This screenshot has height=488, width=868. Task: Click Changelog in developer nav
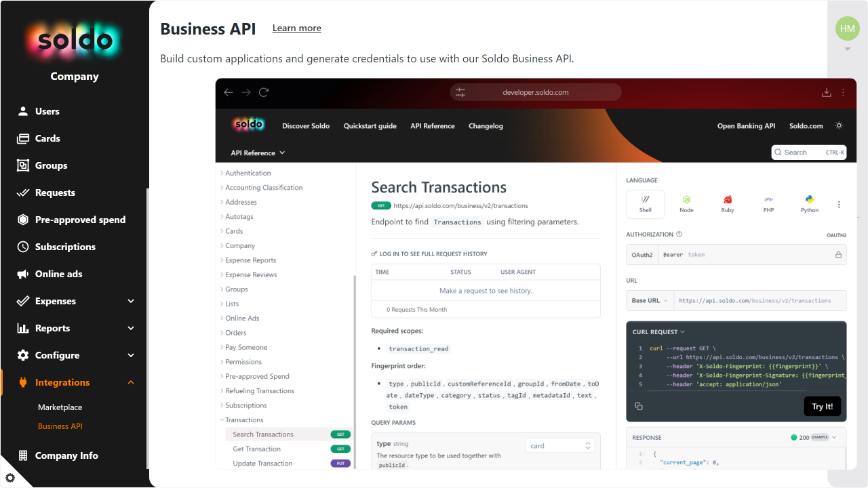point(486,126)
